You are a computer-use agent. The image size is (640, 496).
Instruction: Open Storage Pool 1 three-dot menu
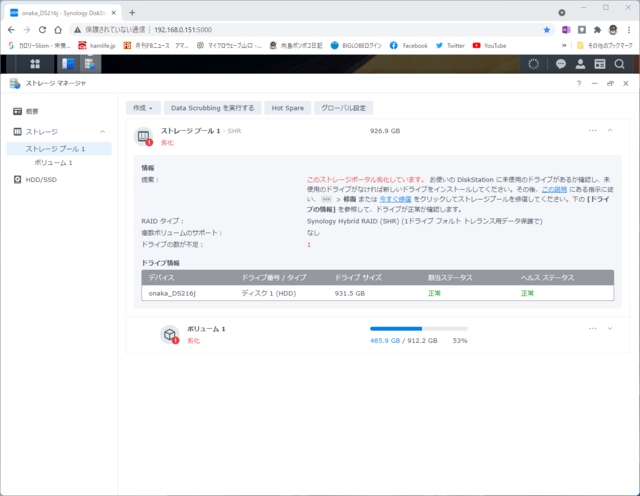point(593,131)
